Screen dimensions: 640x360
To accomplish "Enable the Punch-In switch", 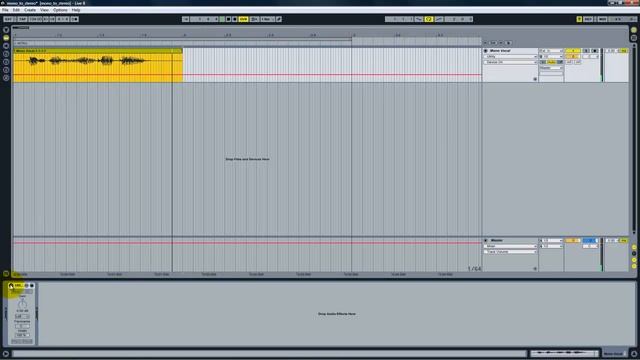I will (419, 19).
